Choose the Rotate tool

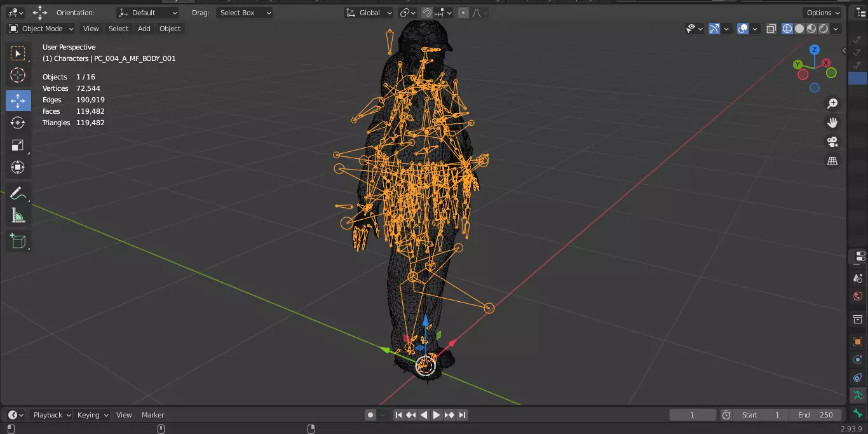[x=18, y=123]
